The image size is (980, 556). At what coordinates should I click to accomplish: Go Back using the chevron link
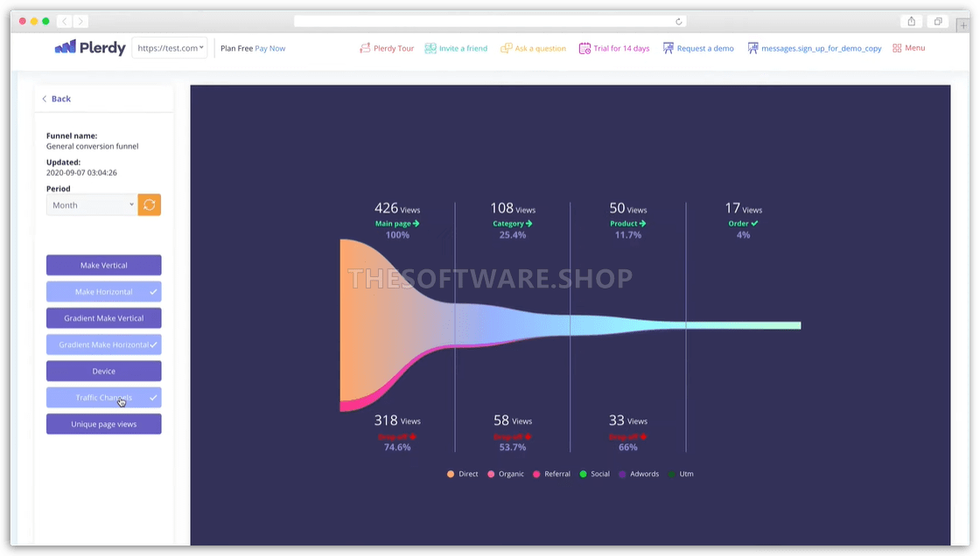[x=56, y=99]
